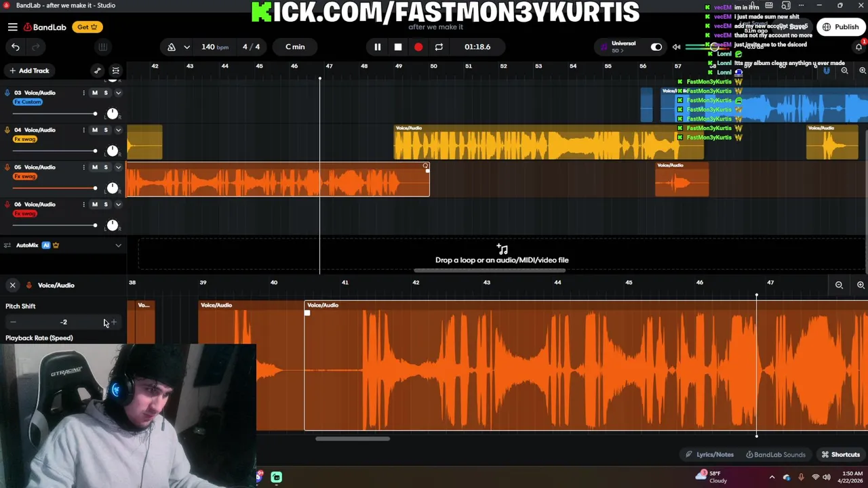Decrease Pitch Shift with minus
Image resolution: width=868 pixels, height=488 pixels.
[x=13, y=322]
